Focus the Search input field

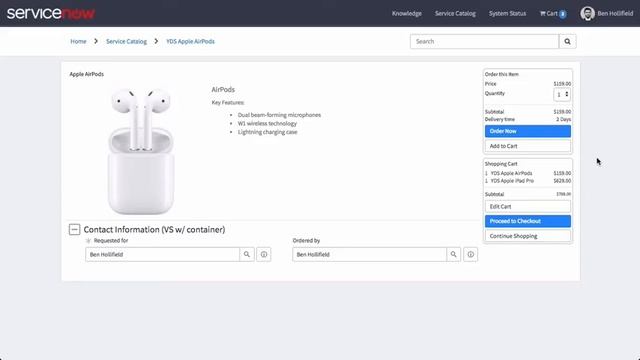pyautogui.click(x=484, y=41)
